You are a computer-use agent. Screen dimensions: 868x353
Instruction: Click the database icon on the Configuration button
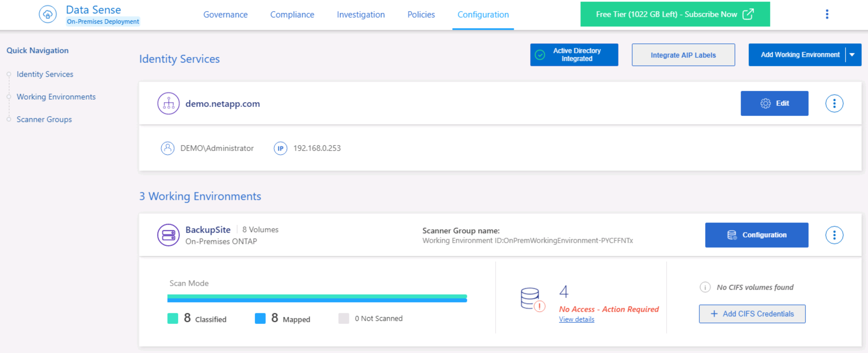[732, 235]
